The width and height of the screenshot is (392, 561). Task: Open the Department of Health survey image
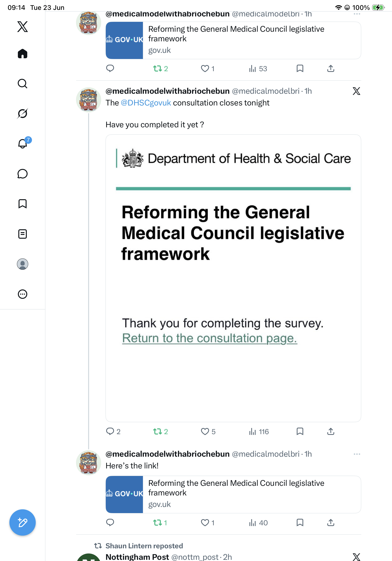pyautogui.click(x=233, y=278)
